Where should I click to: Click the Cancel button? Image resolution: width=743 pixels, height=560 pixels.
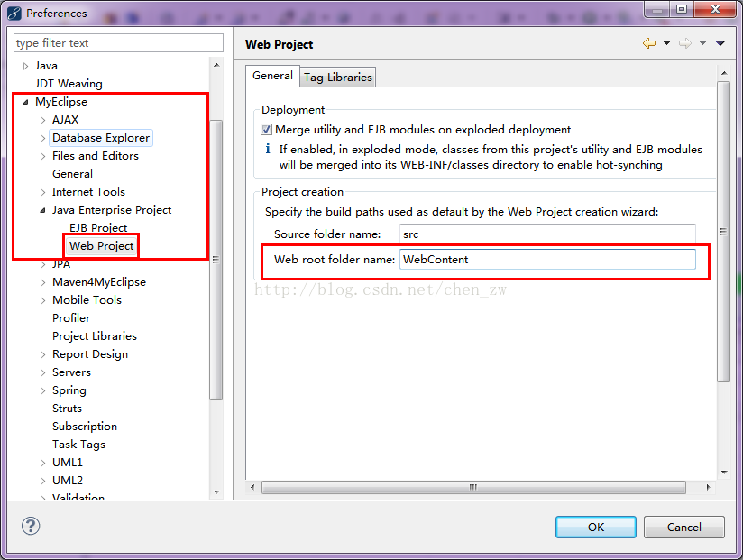[683, 527]
